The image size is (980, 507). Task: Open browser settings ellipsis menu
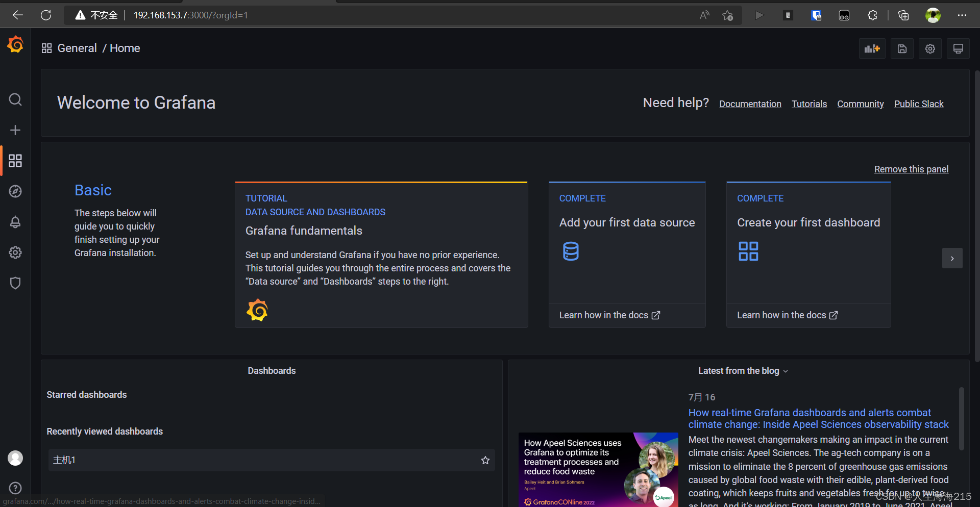(x=962, y=15)
